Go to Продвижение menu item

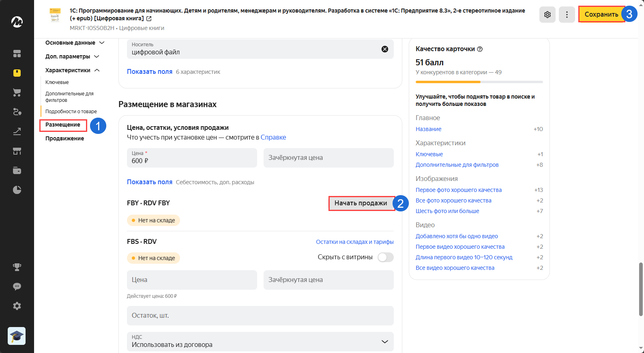pyautogui.click(x=64, y=138)
